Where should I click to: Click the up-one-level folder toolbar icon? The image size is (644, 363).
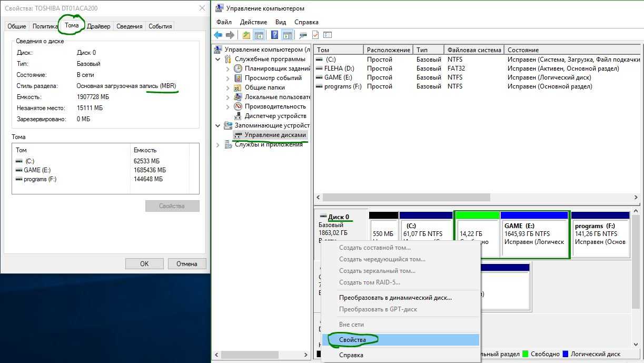(x=246, y=35)
